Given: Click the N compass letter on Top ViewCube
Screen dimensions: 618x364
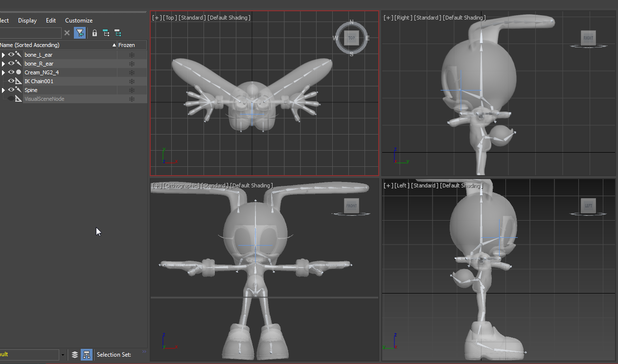Looking at the screenshot, I should tap(351, 22).
